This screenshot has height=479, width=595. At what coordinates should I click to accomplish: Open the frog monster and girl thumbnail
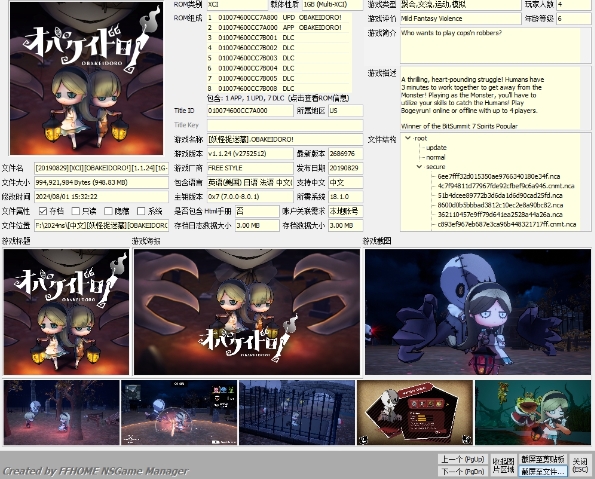533,413
